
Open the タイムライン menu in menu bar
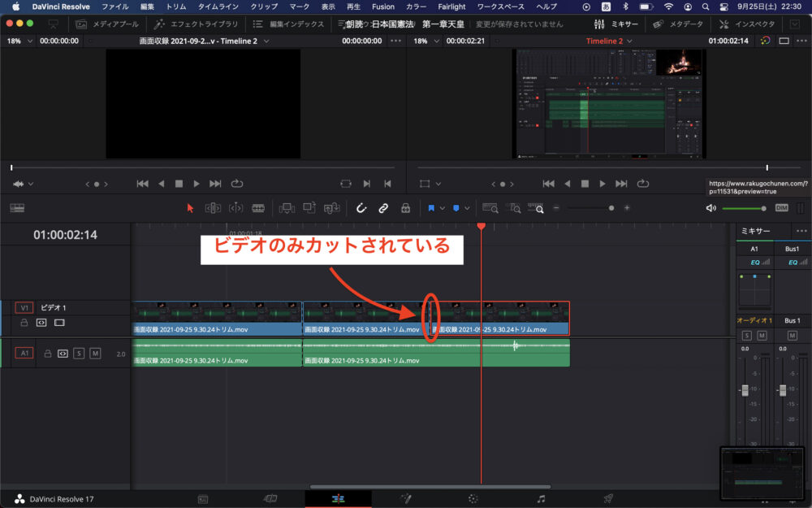218,7
